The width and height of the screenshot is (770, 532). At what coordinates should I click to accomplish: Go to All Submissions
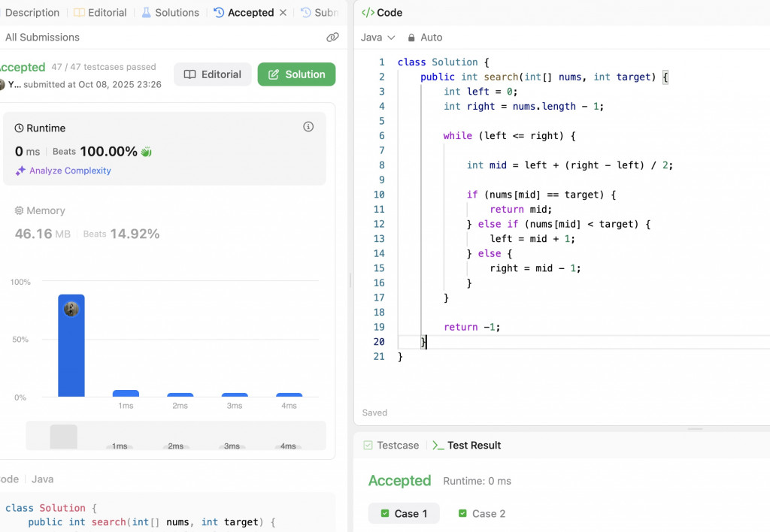coord(42,38)
